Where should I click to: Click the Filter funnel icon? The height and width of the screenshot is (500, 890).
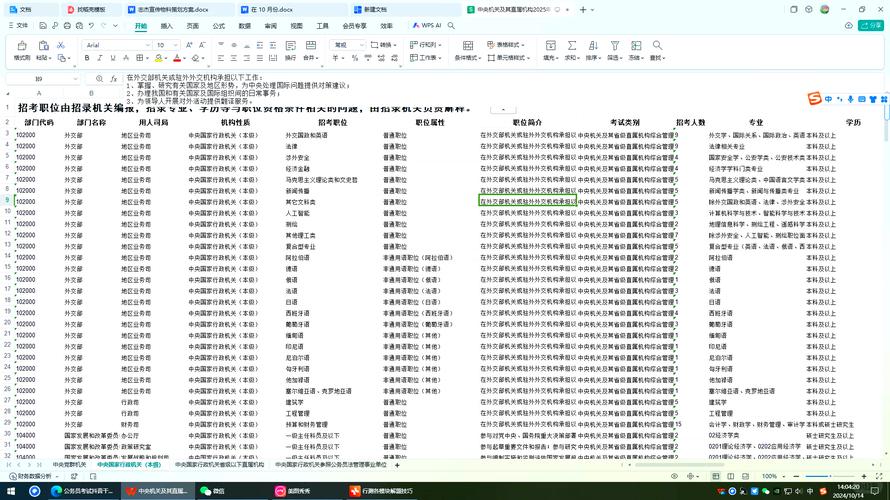(x=614, y=46)
